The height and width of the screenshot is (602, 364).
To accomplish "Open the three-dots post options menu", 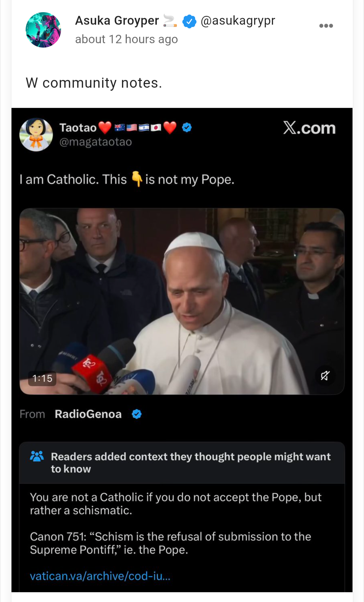I will click(x=326, y=26).
